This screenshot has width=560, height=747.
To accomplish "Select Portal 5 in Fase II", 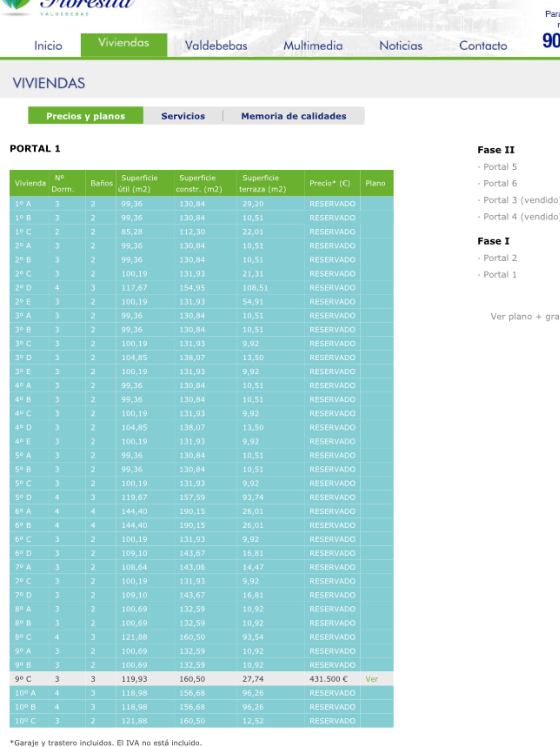I will [x=500, y=167].
